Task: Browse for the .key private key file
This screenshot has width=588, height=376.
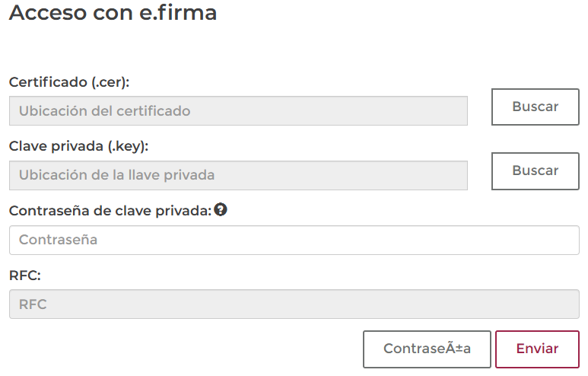Action: point(535,170)
